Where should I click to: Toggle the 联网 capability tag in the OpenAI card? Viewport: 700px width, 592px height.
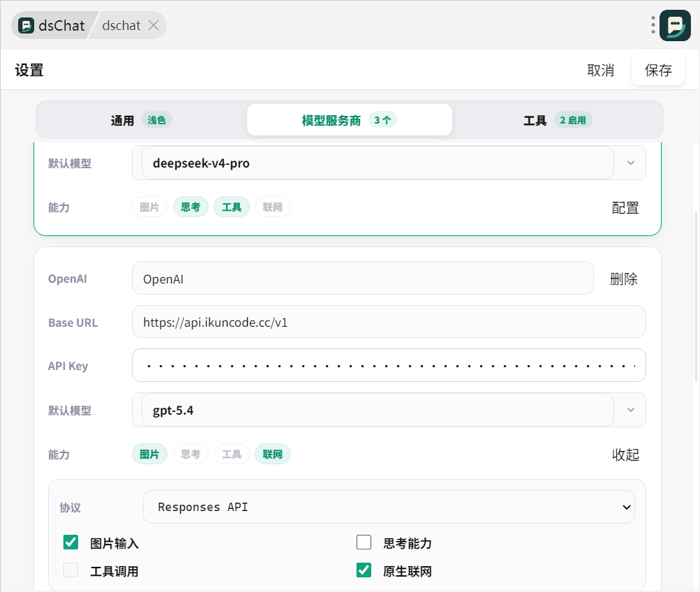pos(273,454)
